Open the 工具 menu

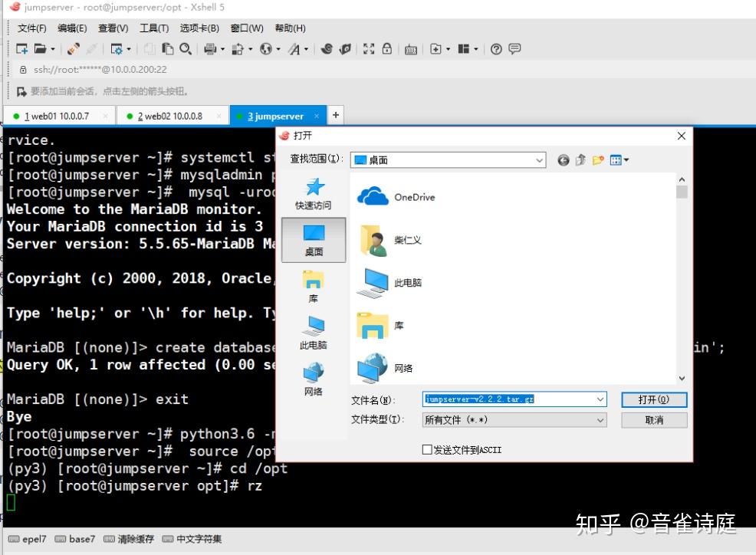[x=153, y=28]
